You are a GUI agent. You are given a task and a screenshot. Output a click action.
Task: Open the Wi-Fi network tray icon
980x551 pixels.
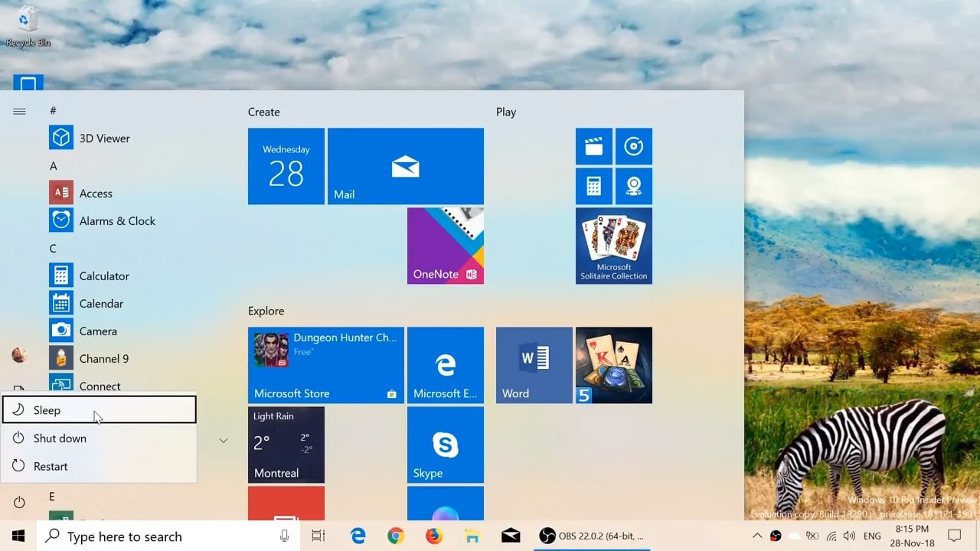pos(831,536)
